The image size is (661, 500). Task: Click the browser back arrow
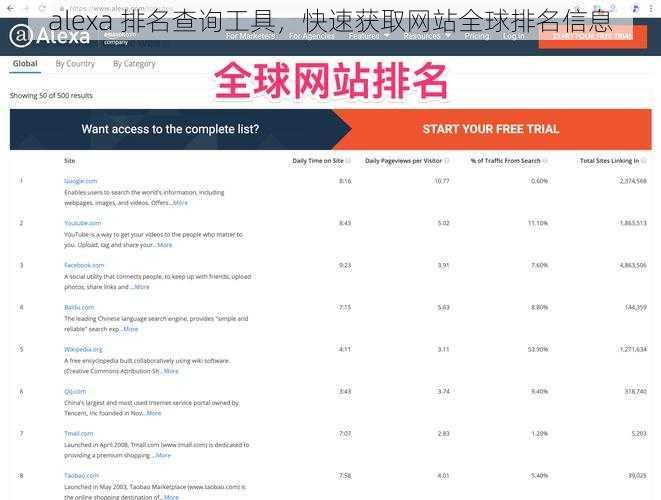click(x=10, y=8)
